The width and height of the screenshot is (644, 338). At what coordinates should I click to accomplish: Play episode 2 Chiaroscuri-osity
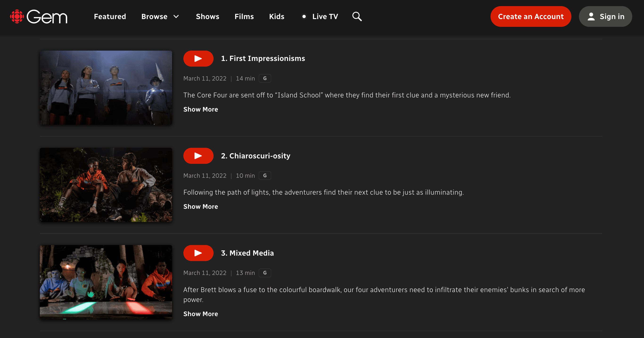[198, 156]
